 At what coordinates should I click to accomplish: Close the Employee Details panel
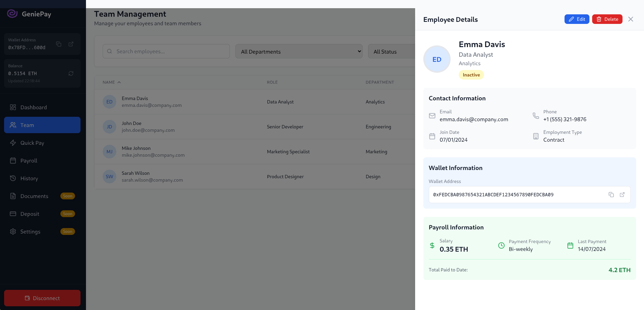click(630, 19)
